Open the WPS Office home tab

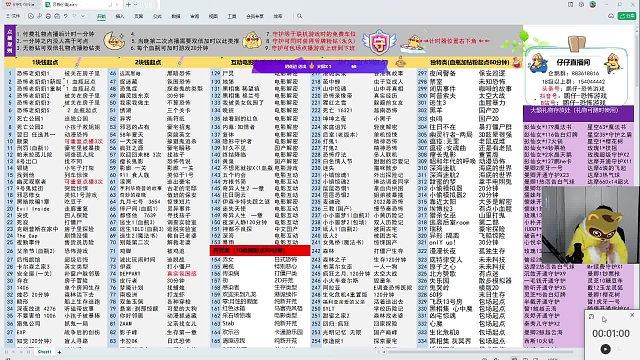coord(20,4)
